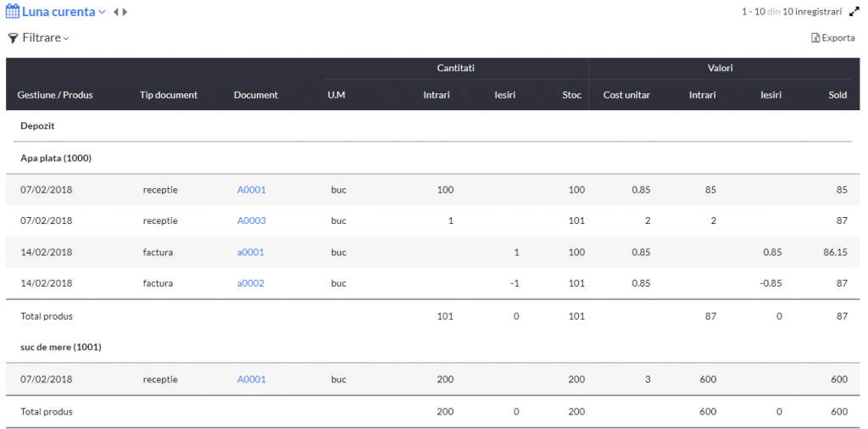868x429 pixels.
Task: Click the Sold column header
Action: (837, 95)
